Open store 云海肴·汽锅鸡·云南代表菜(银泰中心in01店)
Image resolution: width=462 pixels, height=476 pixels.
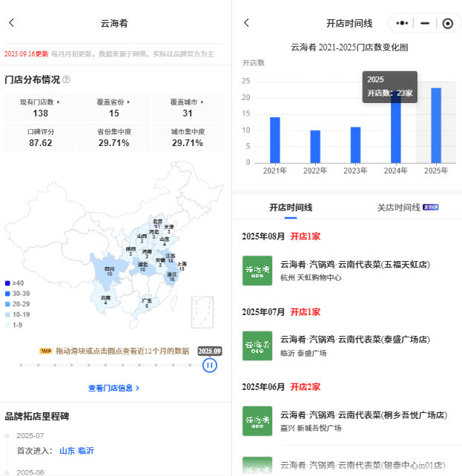coord(363,465)
